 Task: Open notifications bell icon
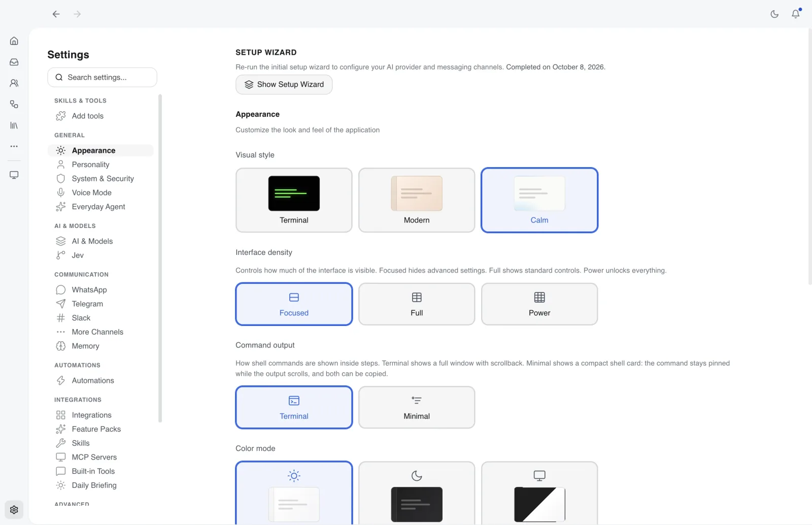point(796,14)
